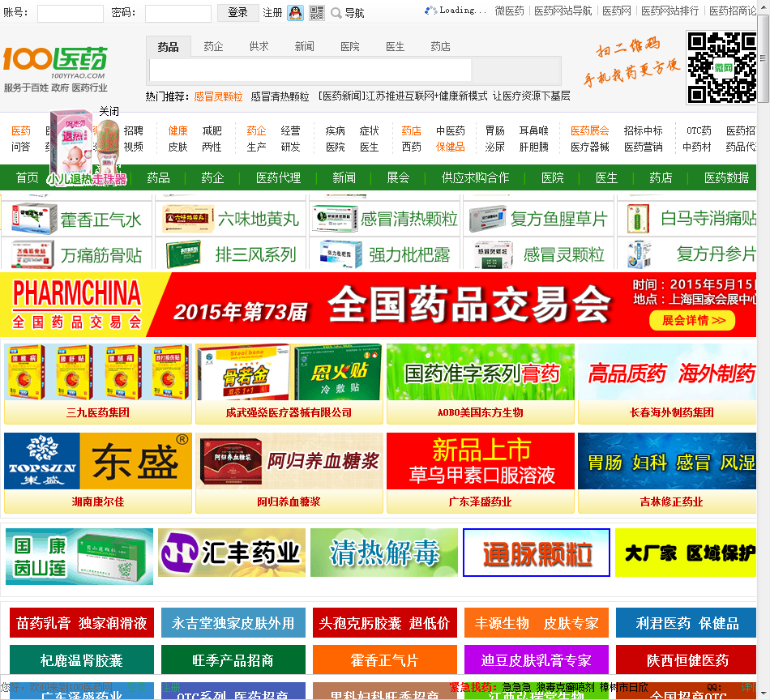Open the 感冒灵颗粒 product tile
This screenshot has width=770, height=700.
(x=539, y=254)
